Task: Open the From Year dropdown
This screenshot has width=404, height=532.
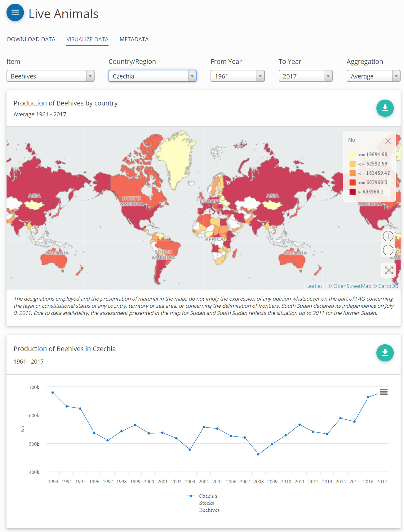Action: point(237,76)
